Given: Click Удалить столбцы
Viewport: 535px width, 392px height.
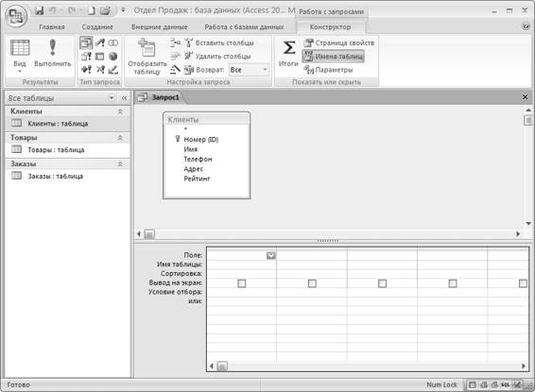Looking at the screenshot, I should tap(217, 57).
